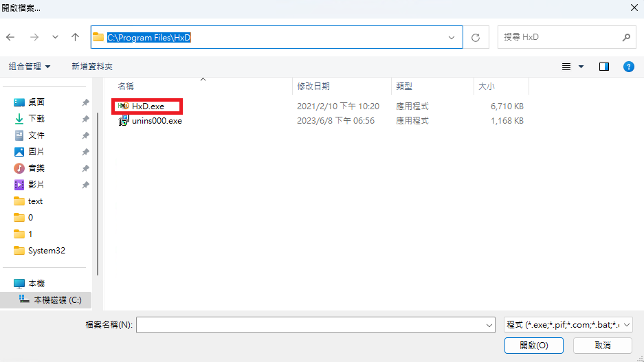The height and width of the screenshot is (362, 644).
Task: Sort by the 大小 column header
Action: pyautogui.click(x=487, y=86)
